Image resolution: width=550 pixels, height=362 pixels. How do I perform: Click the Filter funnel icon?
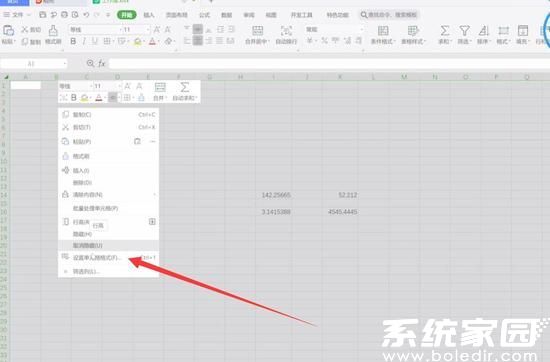[x=464, y=31]
